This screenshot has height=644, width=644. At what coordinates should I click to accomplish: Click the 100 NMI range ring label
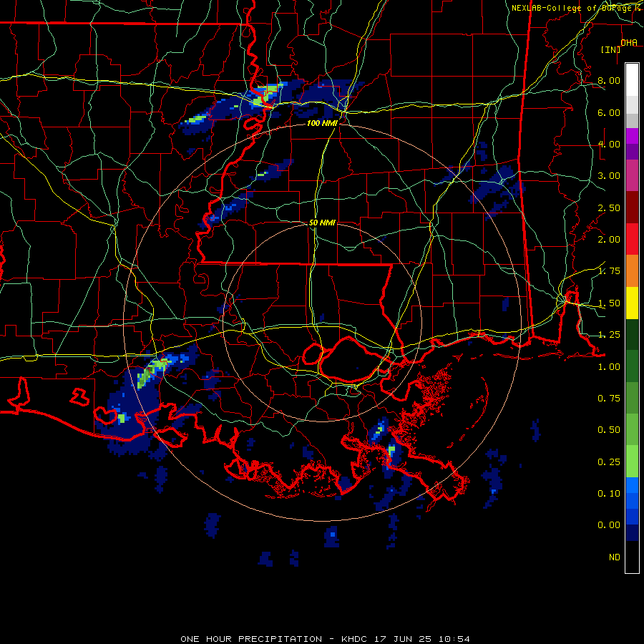[x=322, y=123]
